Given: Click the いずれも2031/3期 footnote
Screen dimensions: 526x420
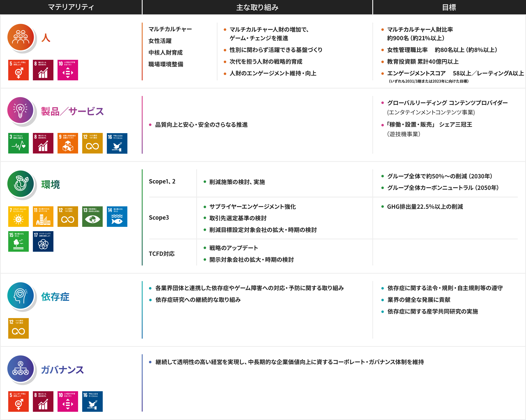Looking at the screenshot, I should click(x=429, y=81).
